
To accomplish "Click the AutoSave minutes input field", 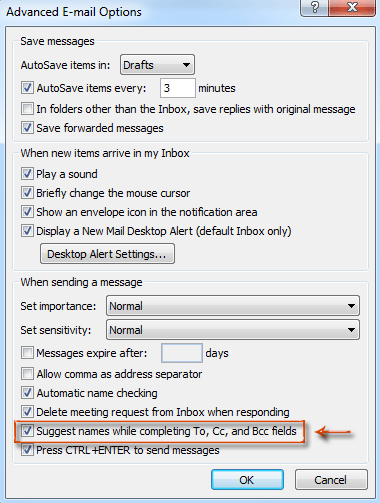I will point(178,88).
